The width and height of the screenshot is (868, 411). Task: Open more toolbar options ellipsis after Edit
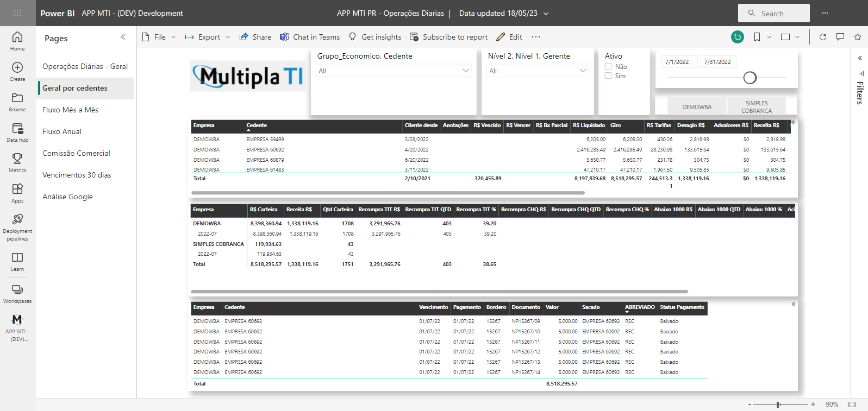point(536,37)
